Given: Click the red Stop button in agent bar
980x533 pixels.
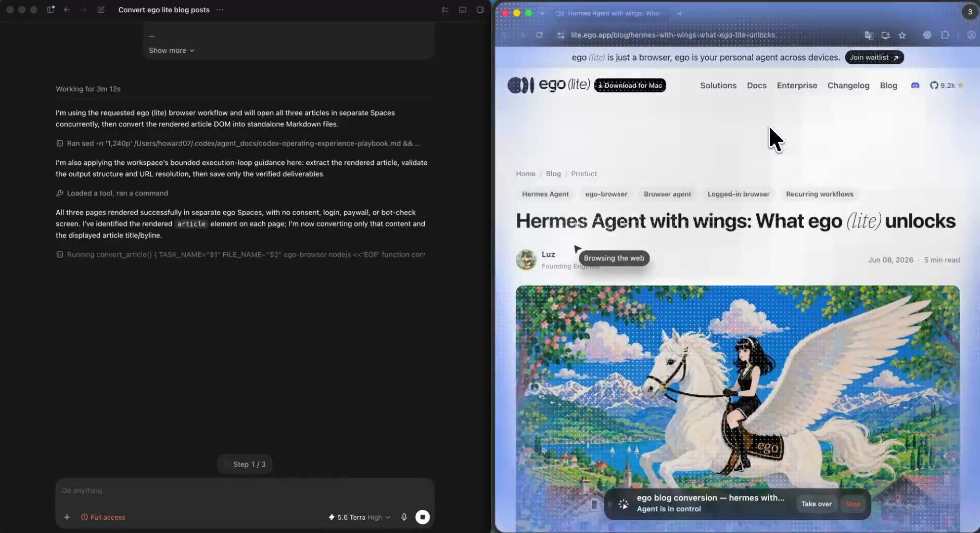Looking at the screenshot, I should click(x=853, y=504).
